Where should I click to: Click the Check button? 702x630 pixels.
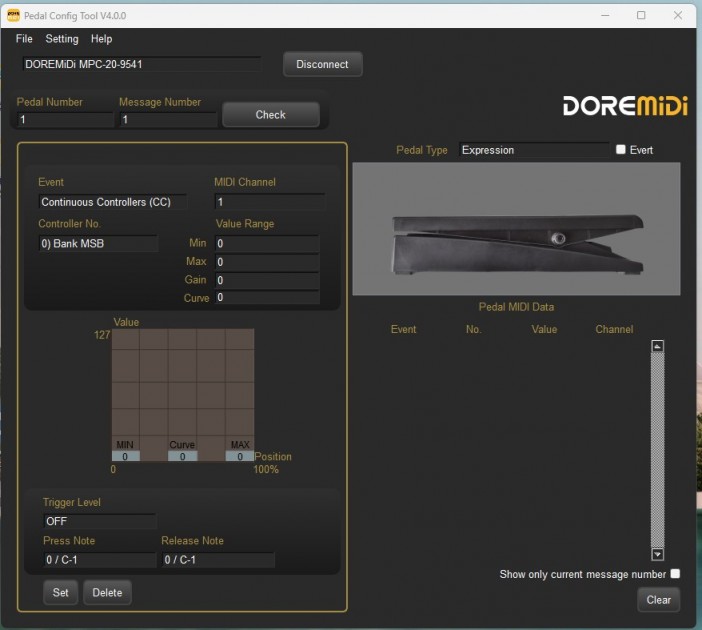[270, 115]
